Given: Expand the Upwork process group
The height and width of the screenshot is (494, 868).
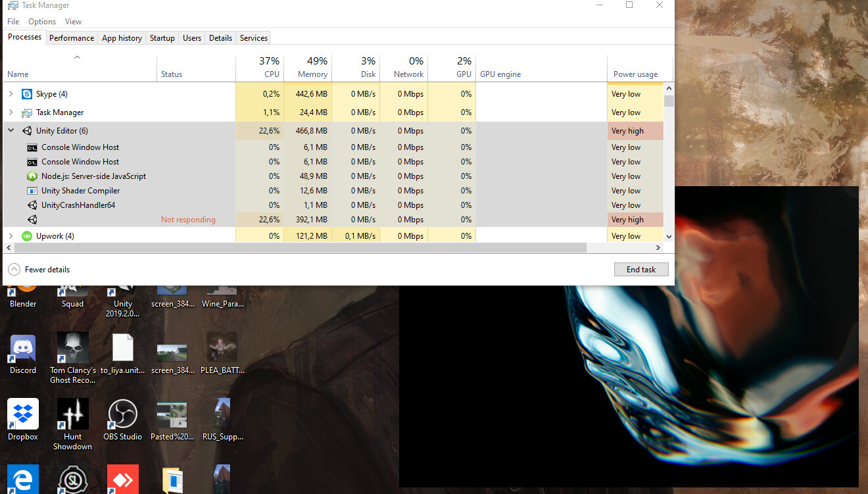Looking at the screenshot, I should coord(10,235).
